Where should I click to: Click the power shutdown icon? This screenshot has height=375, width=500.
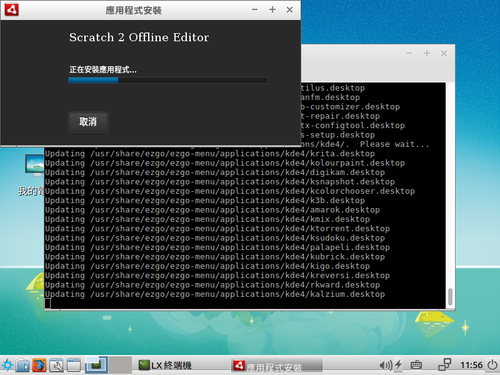[492, 365]
